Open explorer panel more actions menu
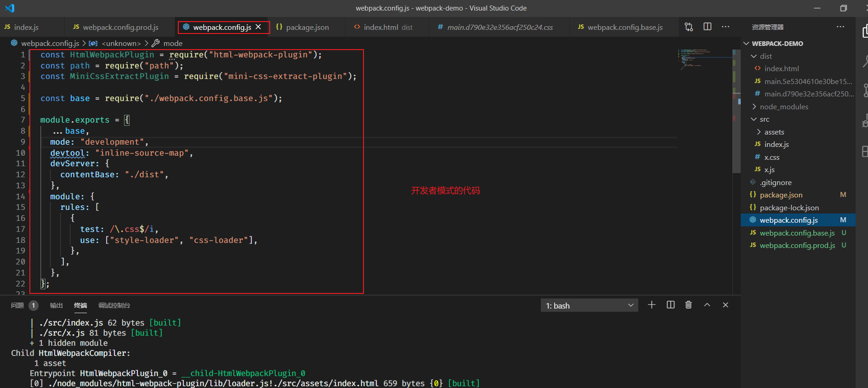 pyautogui.click(x=840, y=27)
